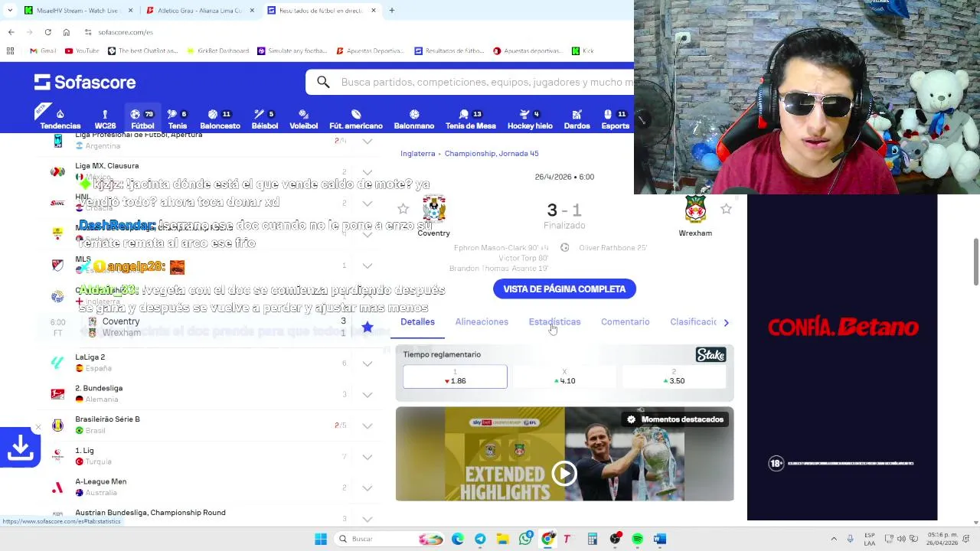This screenshot has height=551, width=980.
Task: Switch to the Comentario tab
Action: point(625,322)
